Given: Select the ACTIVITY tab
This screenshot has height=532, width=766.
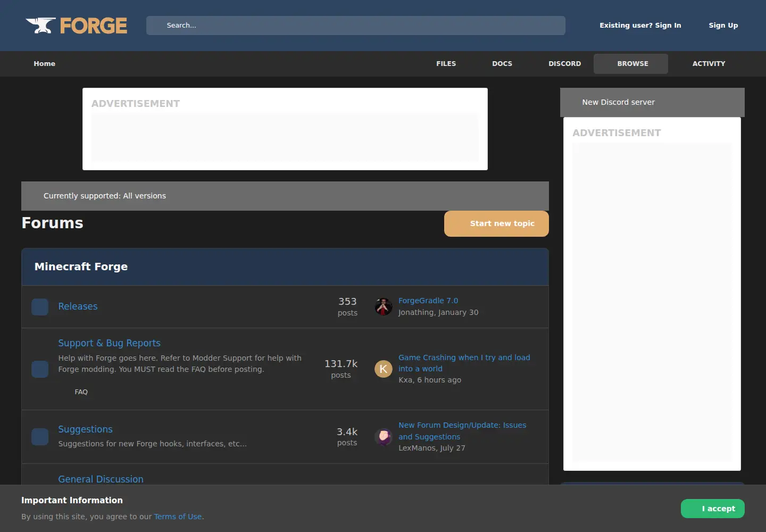Looking at the screenshot, I should (x=709, y=64).
